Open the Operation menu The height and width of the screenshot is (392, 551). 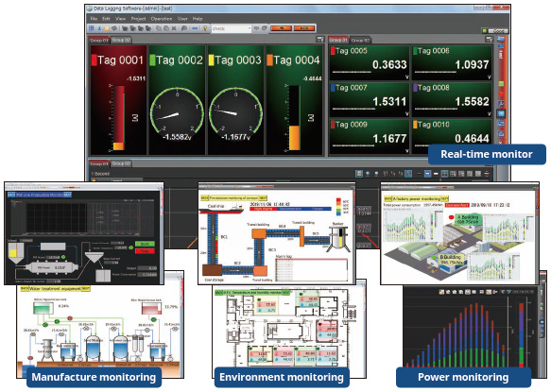pyautogui.click(x=162, y=19)
